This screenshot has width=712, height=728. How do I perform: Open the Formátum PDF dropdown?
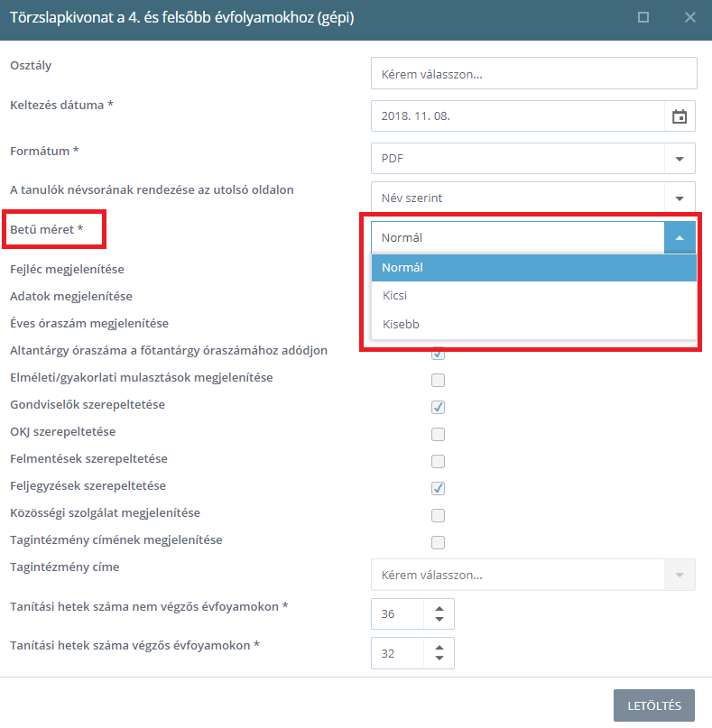coord(532,159)
